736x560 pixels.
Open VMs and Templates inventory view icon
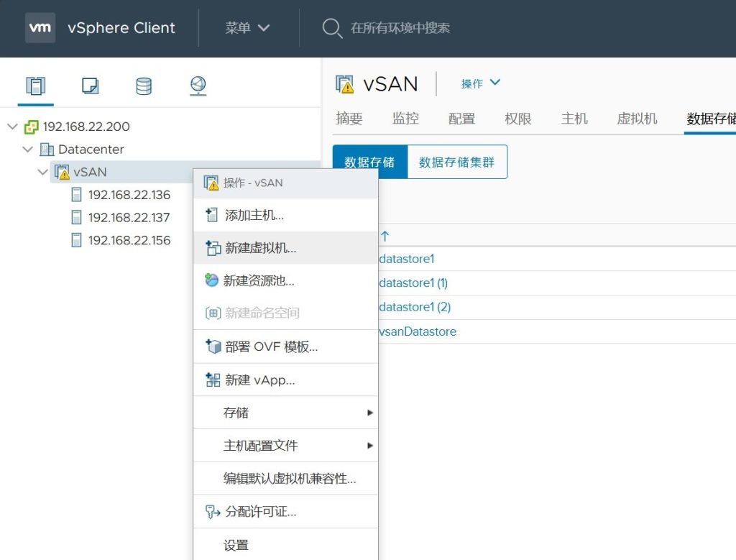point(90,86)
